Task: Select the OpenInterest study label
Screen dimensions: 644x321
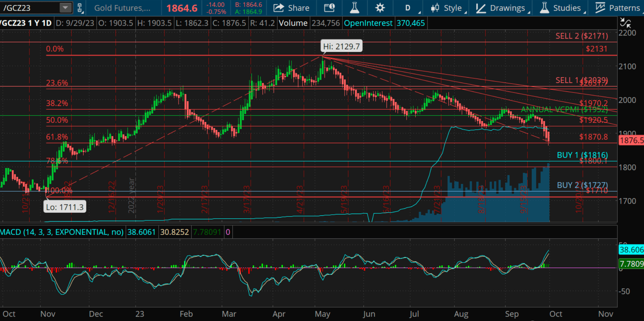Action: pyautogui.click(x=368, y=23)
